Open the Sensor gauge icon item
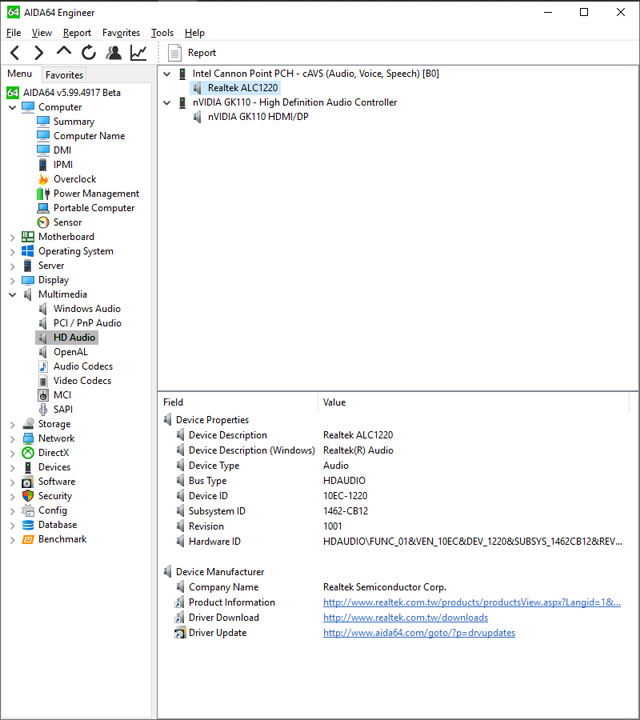640x720 pixels. (x=43, y=222)
